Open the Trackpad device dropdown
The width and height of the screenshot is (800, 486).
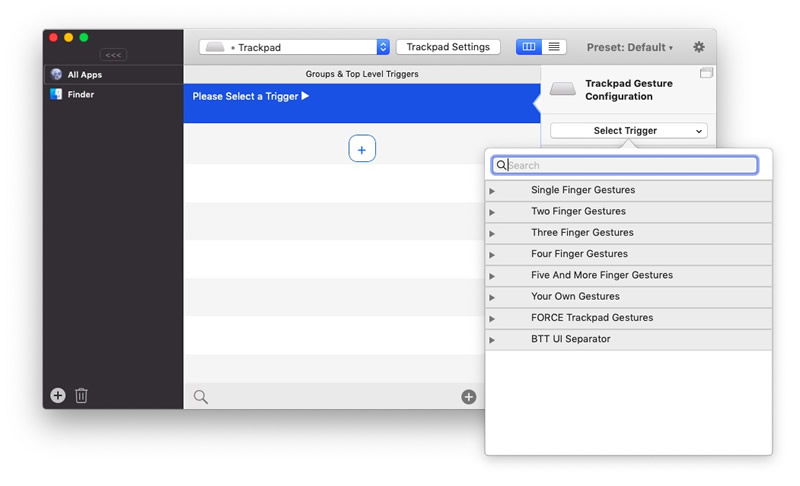294,47
